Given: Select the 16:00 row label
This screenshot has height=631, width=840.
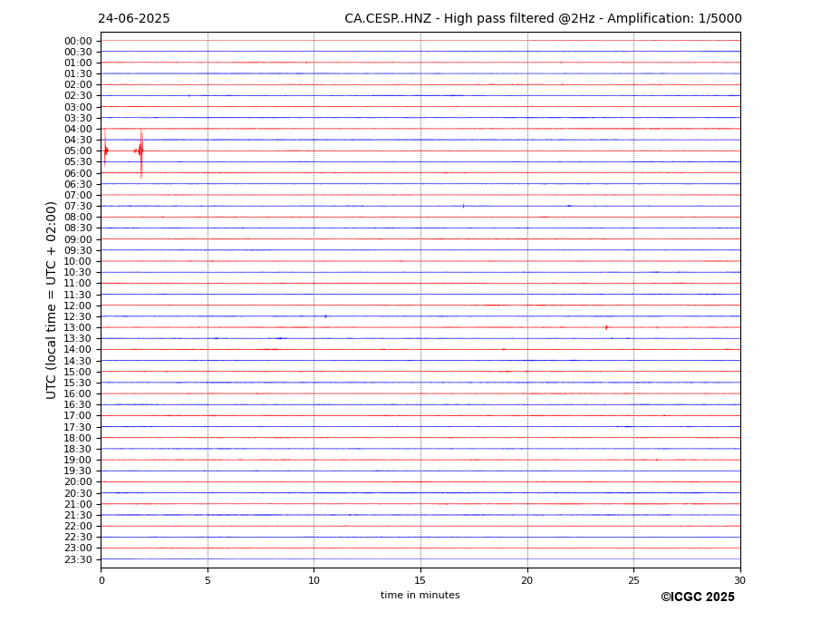Looking at the screenshot, I should click(x=78, y=394).
